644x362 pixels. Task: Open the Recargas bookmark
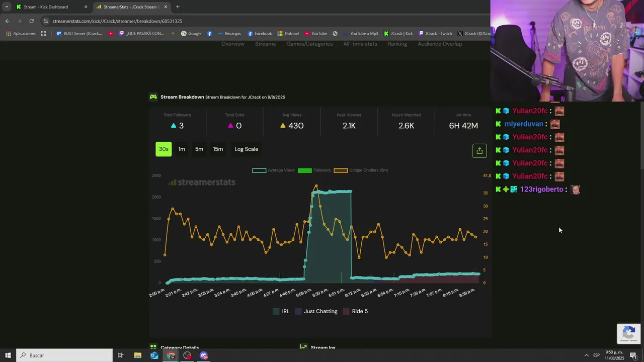229,34
